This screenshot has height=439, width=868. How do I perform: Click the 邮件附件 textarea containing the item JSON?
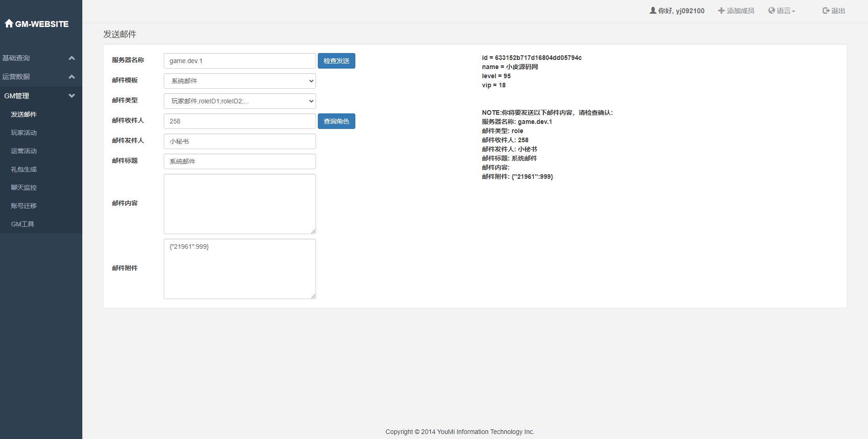pyautogui.click(x=239, y=268)
